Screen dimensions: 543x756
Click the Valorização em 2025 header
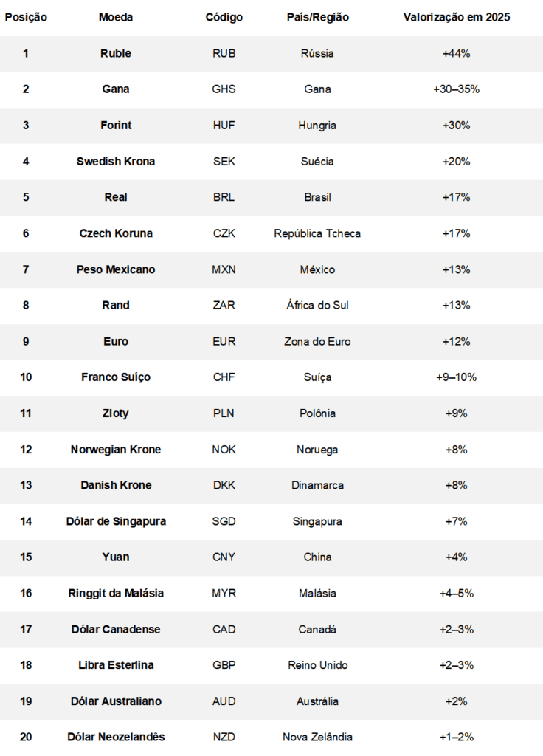456,17
